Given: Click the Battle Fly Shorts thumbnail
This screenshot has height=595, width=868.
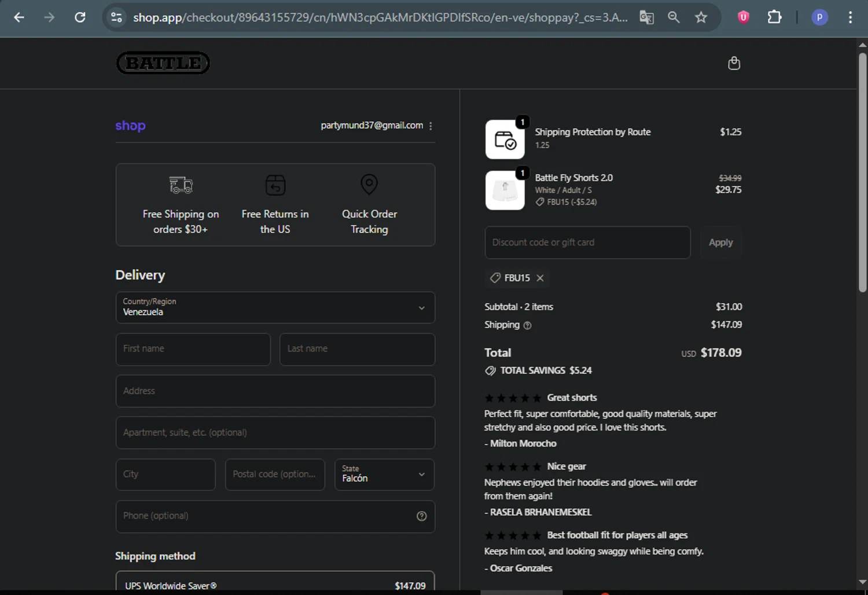Looking at the screenshot, I should 505,190.
